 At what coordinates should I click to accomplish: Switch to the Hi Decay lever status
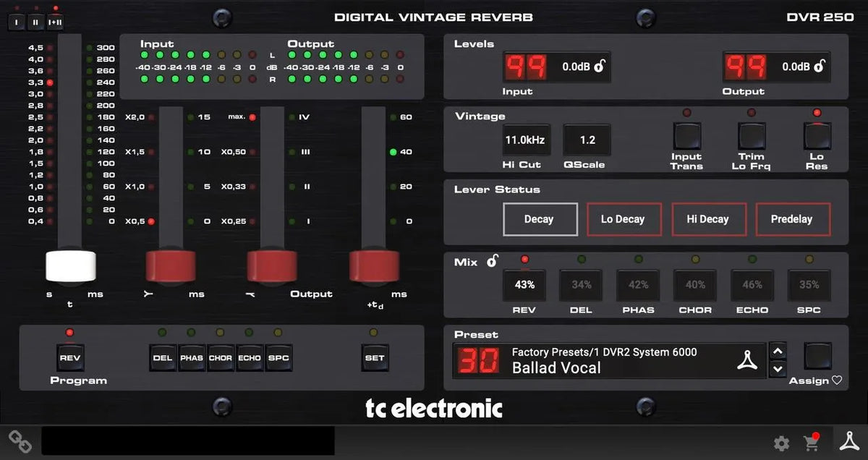click(709, 218)
